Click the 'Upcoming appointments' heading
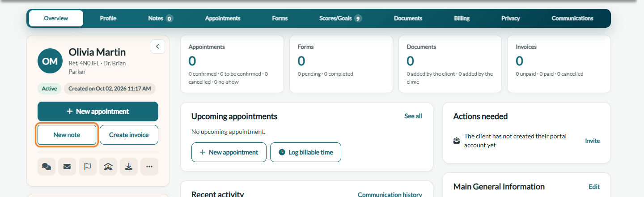The image size is (644, 197). coord(234,116)
